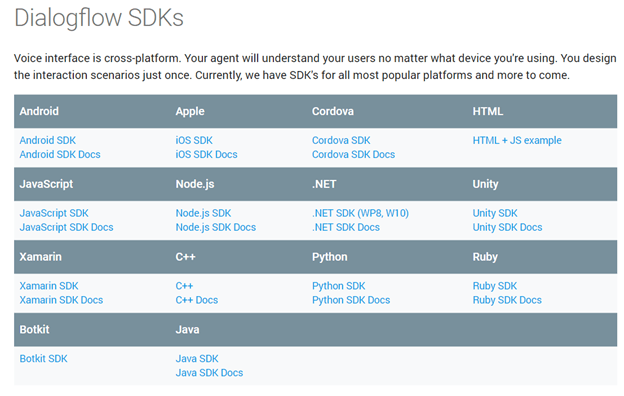This screenshot has height=396, width=624.
Task: Open the JavaScript SDK Docs link
Action: pos(66,227)
